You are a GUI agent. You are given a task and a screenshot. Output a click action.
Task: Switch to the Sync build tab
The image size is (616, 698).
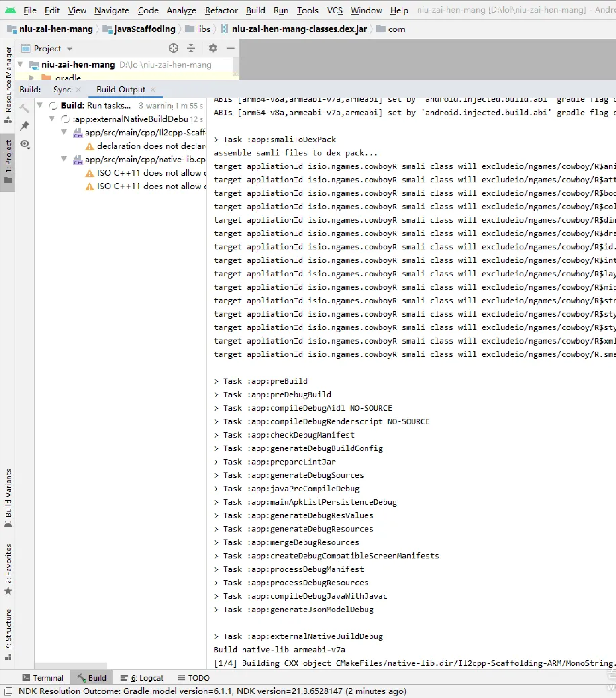tap(62, 90)
